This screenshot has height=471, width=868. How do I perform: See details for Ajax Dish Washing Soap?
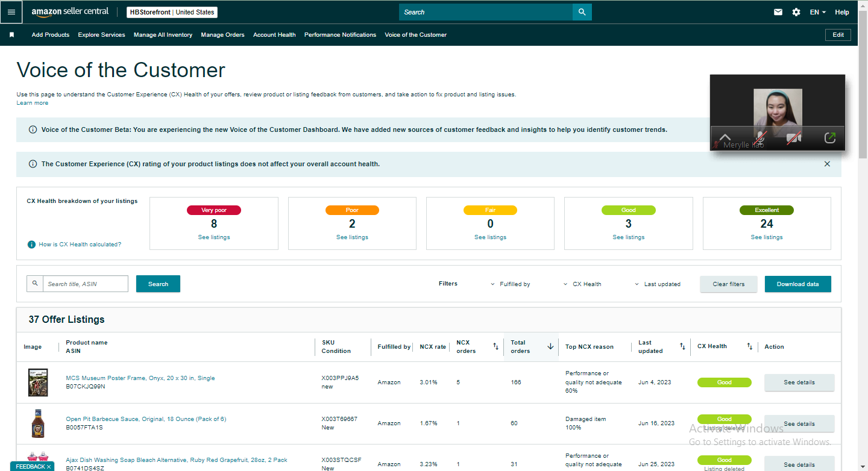click(799, 464)
